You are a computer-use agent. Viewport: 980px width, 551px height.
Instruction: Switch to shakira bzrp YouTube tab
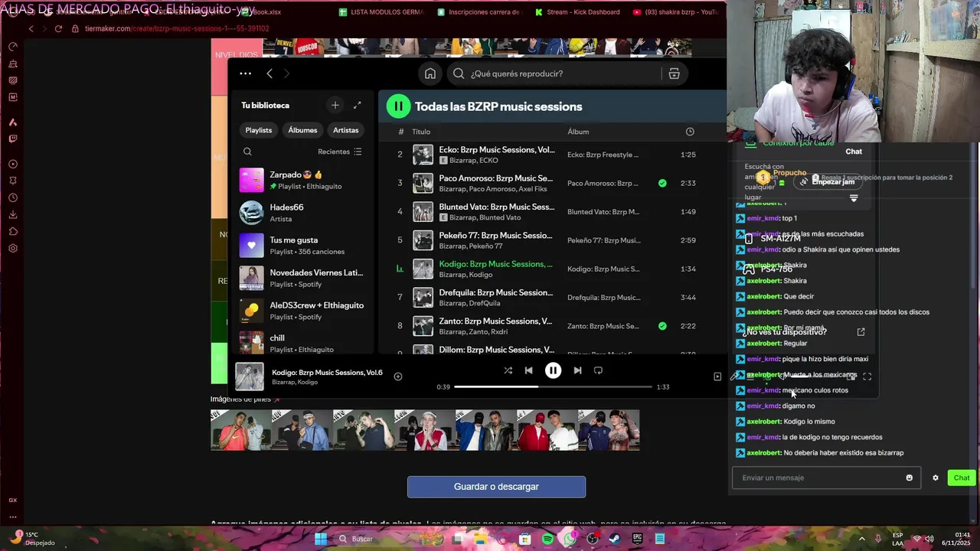675,12
